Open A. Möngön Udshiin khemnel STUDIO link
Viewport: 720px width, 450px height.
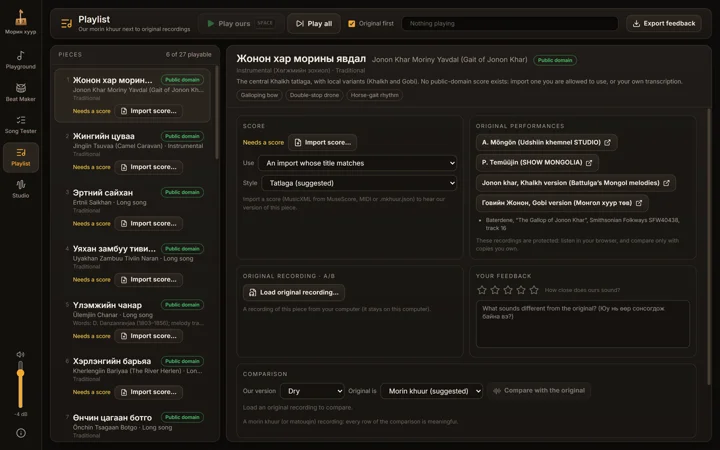click(x=546, y=143)
